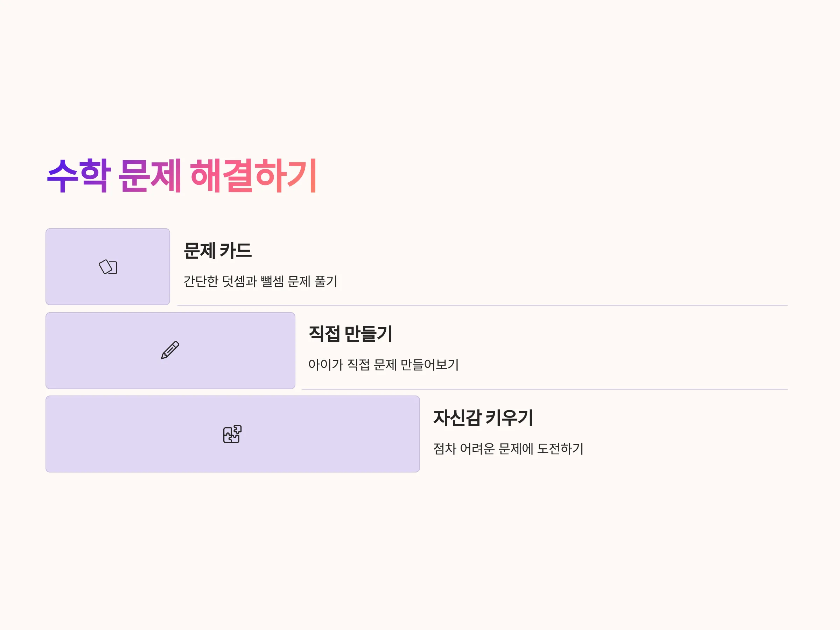Click the purple box containing the cards icon
Viewport: 840px width, 630px height.
pos(108,267)
